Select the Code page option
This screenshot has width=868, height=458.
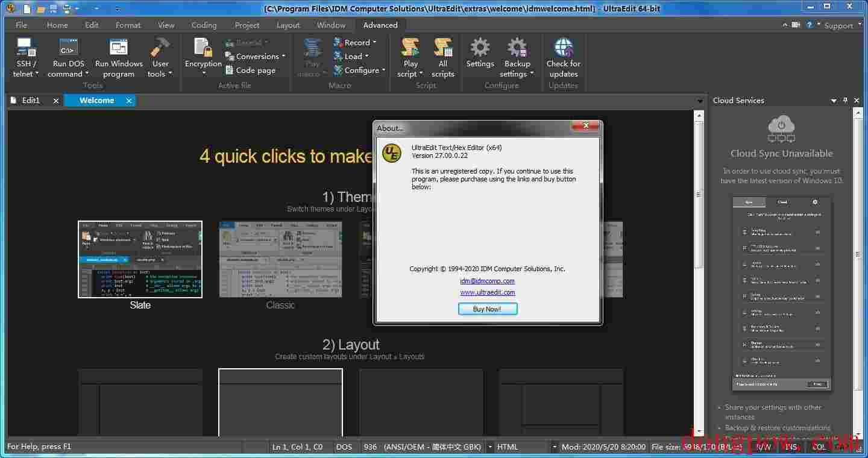[x=250, y=70]
